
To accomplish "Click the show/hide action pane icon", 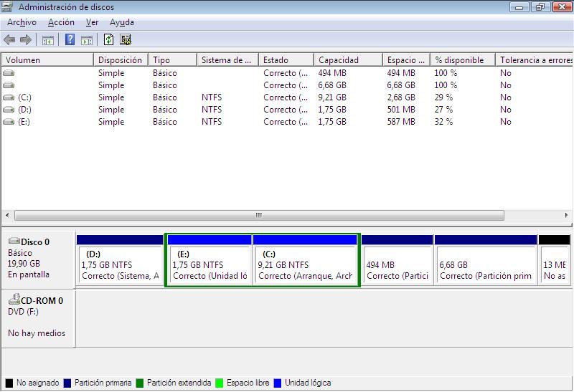I will coord(87,40).
